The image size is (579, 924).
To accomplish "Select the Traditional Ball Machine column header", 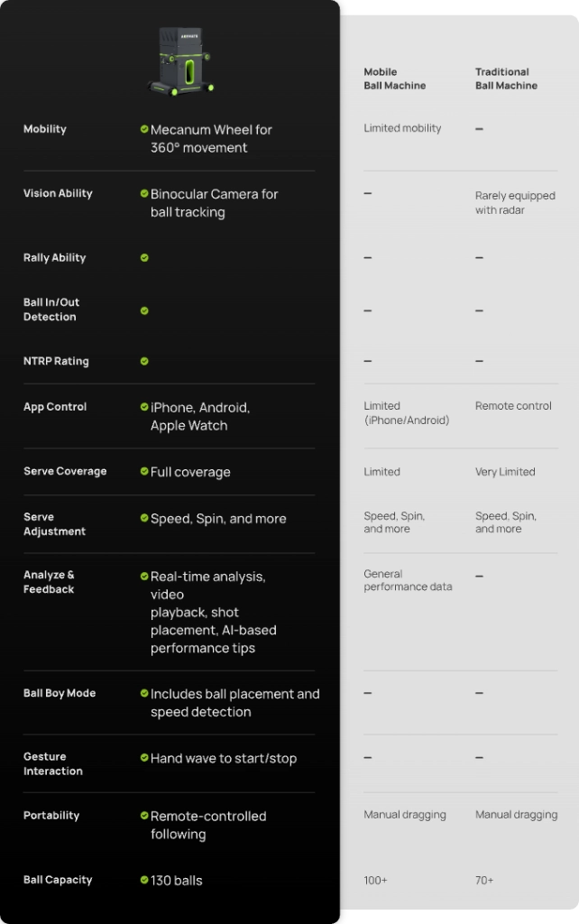I will tap(507, 79).
